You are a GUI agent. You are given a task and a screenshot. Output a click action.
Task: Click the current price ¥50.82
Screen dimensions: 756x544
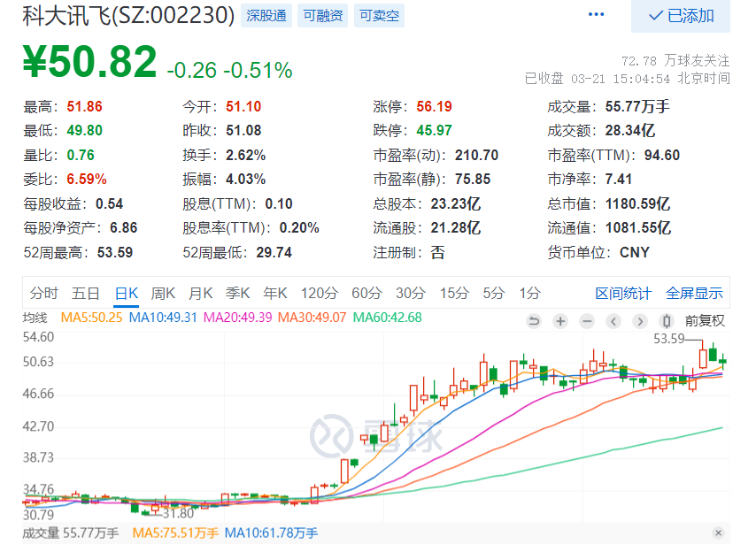[x=89, y=62]
